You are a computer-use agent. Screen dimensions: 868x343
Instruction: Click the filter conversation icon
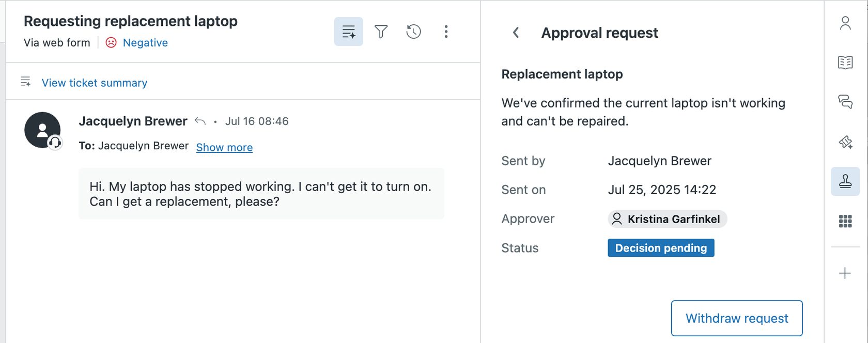(381, 32)
